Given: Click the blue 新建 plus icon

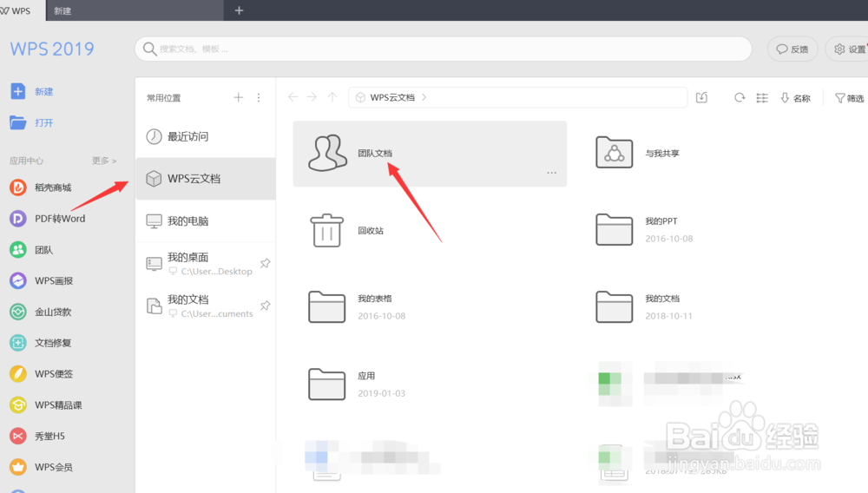Looking at the screenshot, I should 17,91.
